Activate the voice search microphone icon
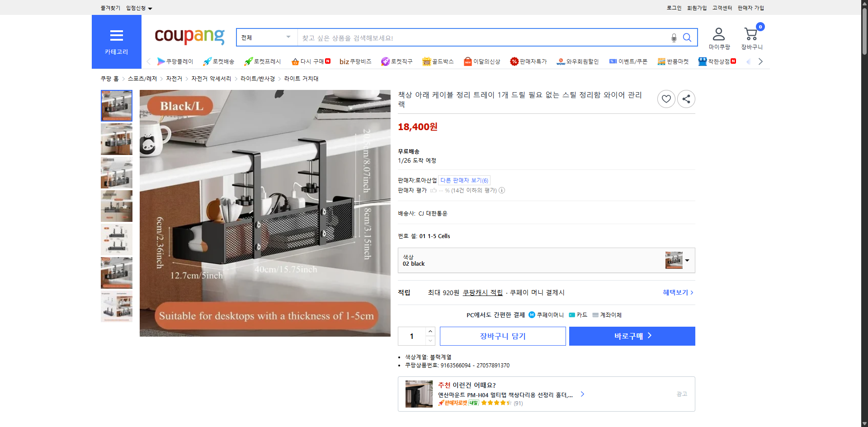The height and width of the screenshot is (427, 868). click(674, 38)
